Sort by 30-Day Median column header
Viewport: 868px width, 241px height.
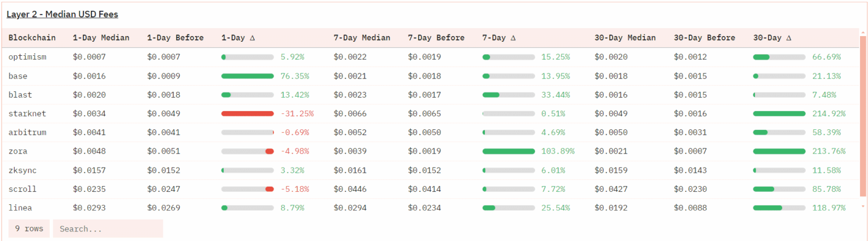[x=625, y=38]
